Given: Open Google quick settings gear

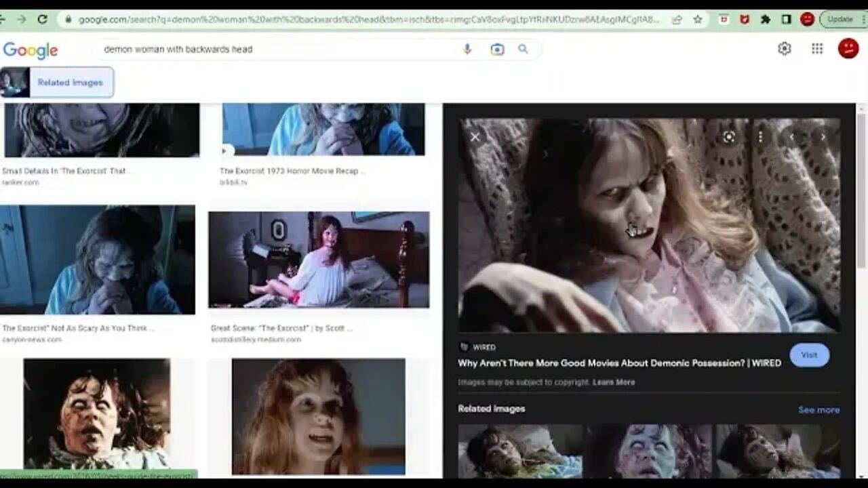Looking at the screenshot, I should coord(785,49).
